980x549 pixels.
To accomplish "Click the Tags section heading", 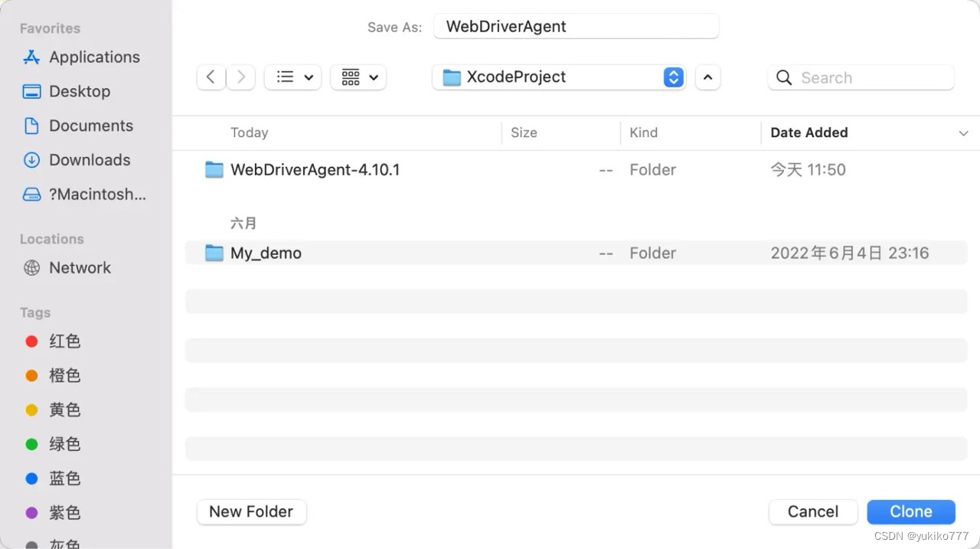I will tap(35, 312).
